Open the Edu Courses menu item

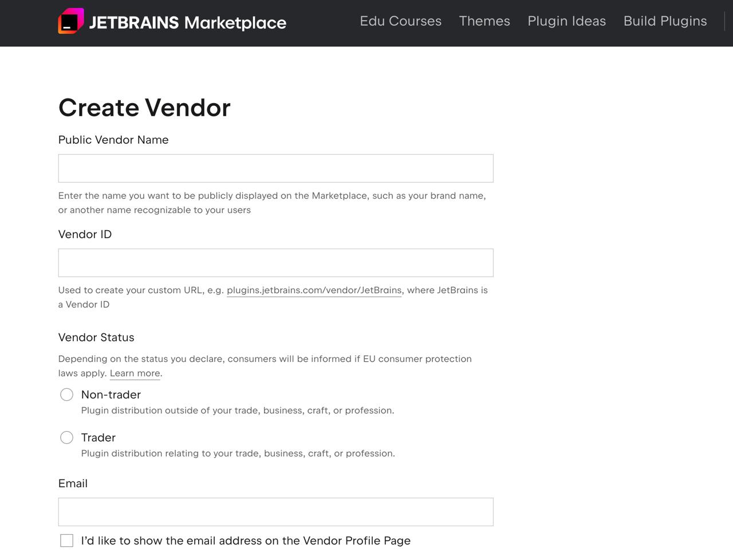(400, 21)
